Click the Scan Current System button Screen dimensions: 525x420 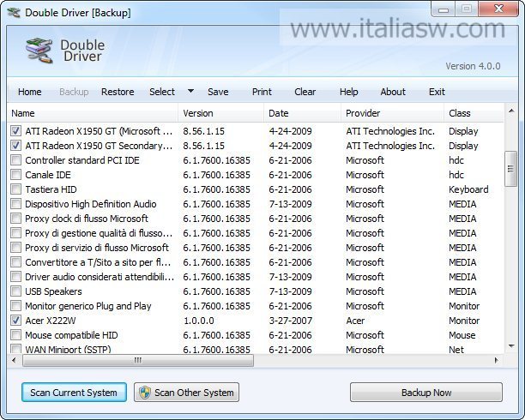[x=74, y=393]
